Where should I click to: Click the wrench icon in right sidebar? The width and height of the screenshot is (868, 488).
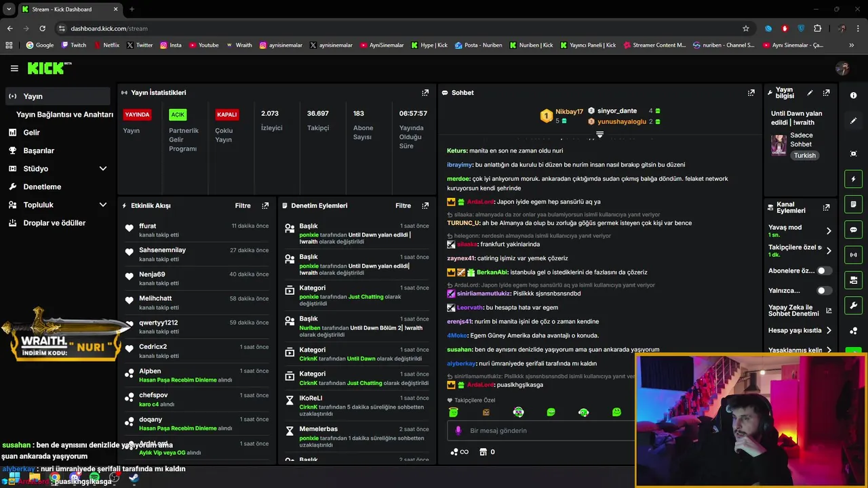coord(853,305)
